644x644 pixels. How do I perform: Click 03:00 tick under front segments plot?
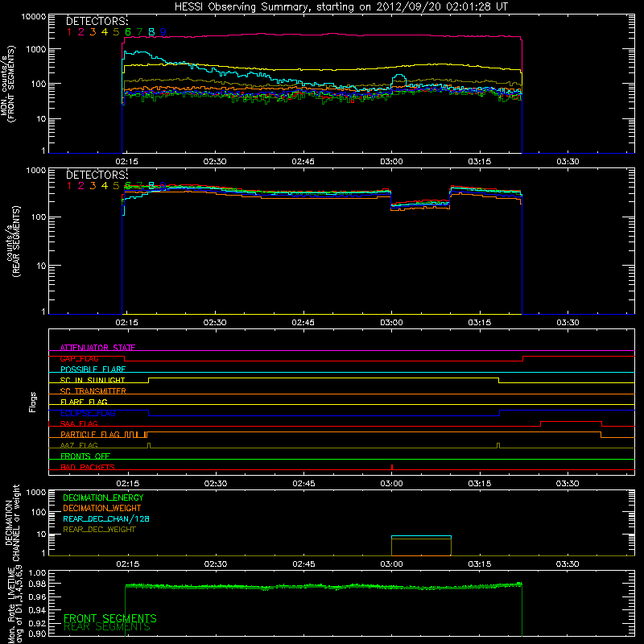coord(391,162)
